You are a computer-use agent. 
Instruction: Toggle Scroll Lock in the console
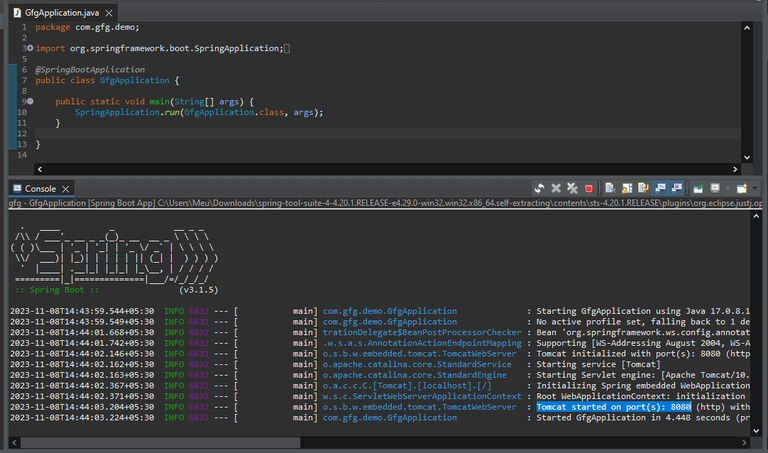(627, 188)
